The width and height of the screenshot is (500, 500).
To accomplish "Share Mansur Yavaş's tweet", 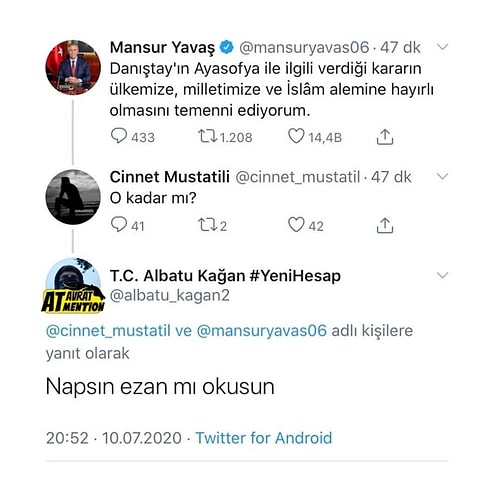I will point(385,137).
